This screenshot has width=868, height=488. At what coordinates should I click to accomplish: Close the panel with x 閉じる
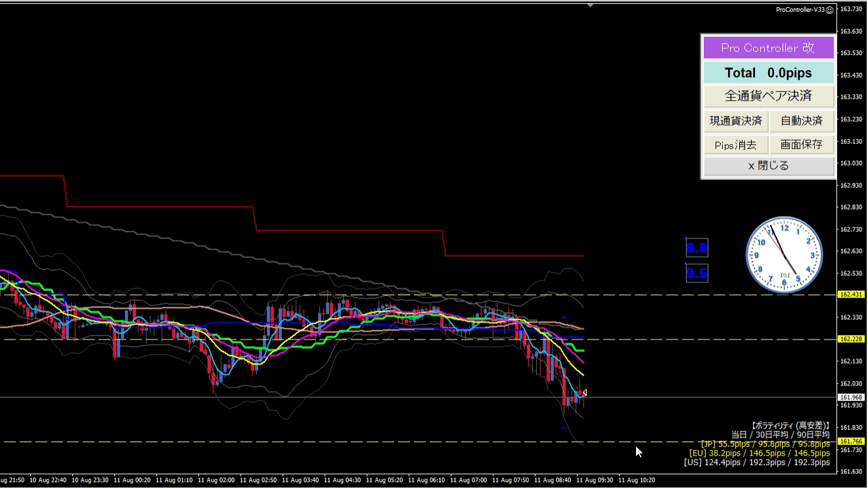point(769,166)
